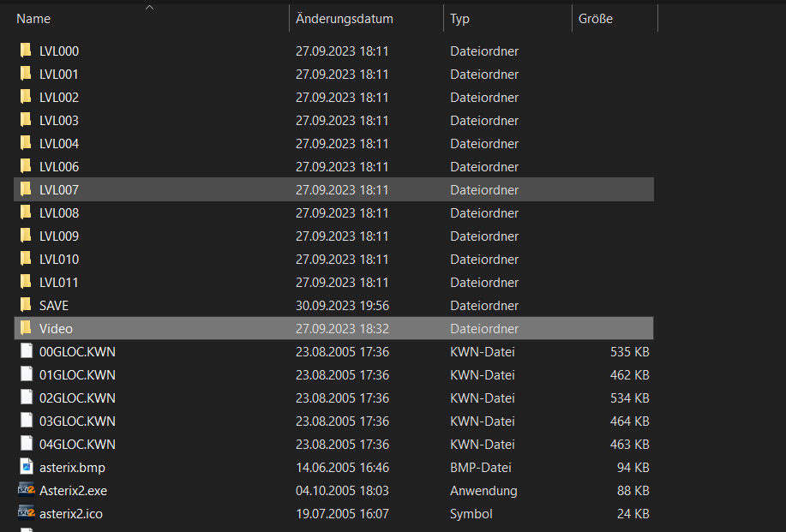Select the LVL010 folder name
Viewport: 786px width, 532px height.
(x=59, y=260)
